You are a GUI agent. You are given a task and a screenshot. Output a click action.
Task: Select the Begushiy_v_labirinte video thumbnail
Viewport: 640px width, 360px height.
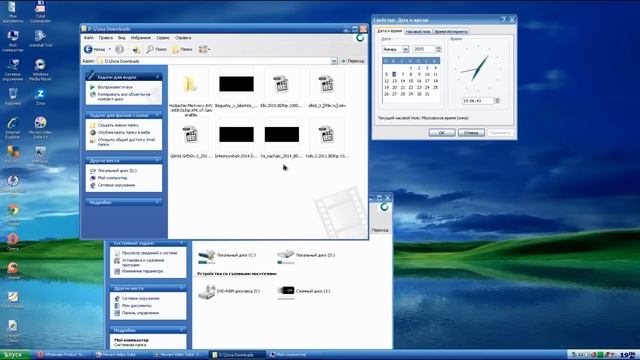coord(236,84)
